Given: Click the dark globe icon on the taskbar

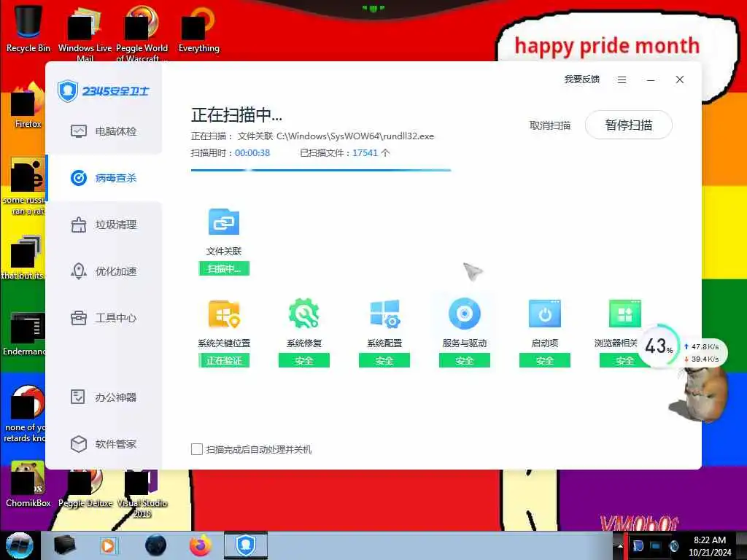Looking at the screenshot, I should 156,545.
